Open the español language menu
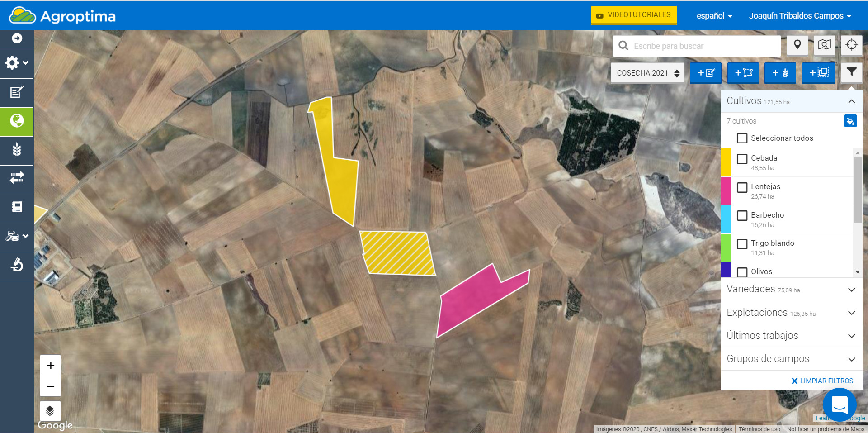The height and width of the screenshot is (433, 868). [714, 16]
